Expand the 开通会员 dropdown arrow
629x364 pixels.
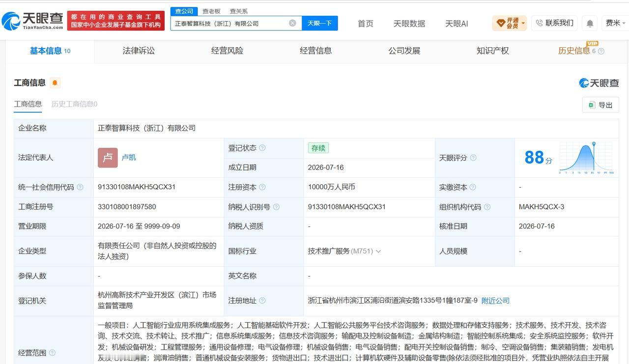[523, 23]
